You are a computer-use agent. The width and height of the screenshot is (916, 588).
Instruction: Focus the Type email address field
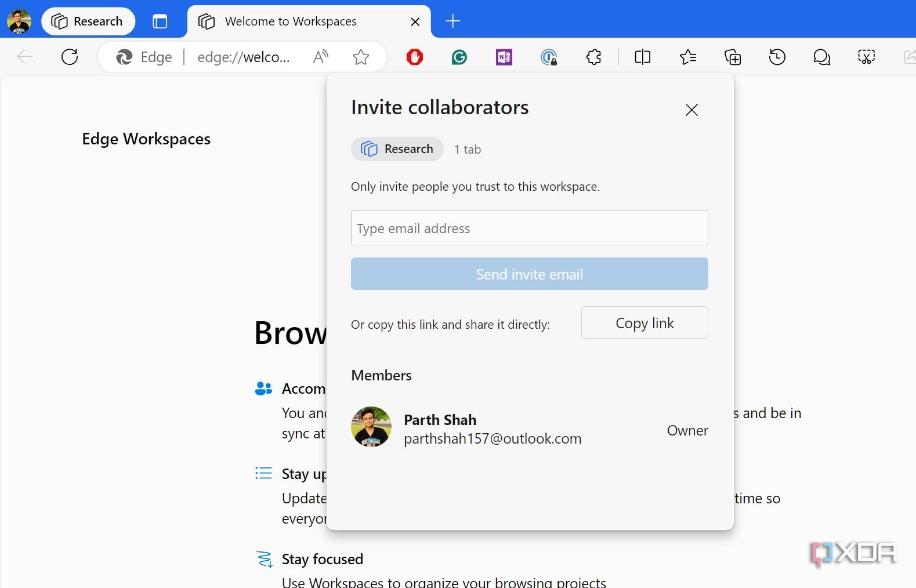[529, 228]
